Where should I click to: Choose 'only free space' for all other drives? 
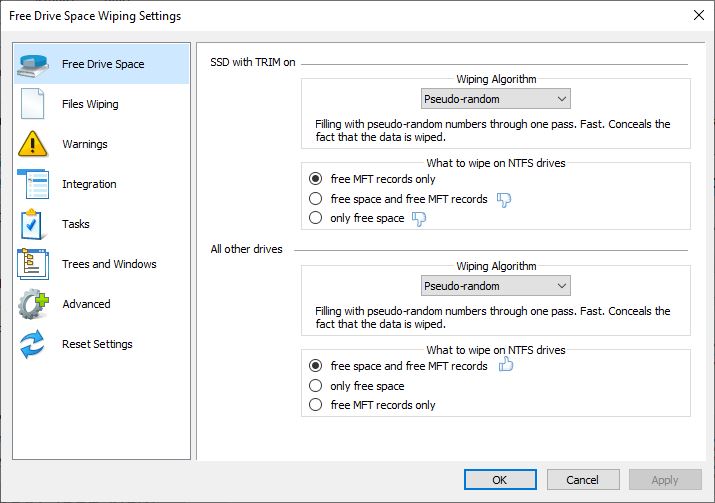click(316, 386)
